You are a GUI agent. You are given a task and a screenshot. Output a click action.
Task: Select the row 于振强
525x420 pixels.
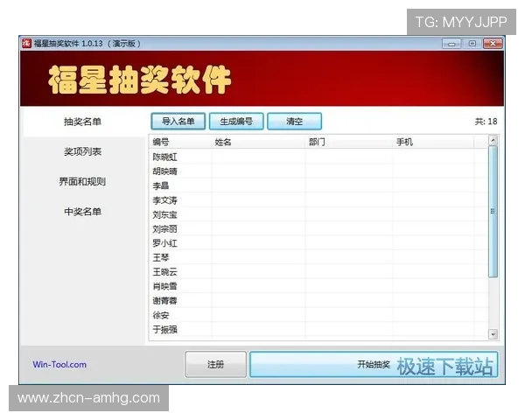[x=318, y=330]
